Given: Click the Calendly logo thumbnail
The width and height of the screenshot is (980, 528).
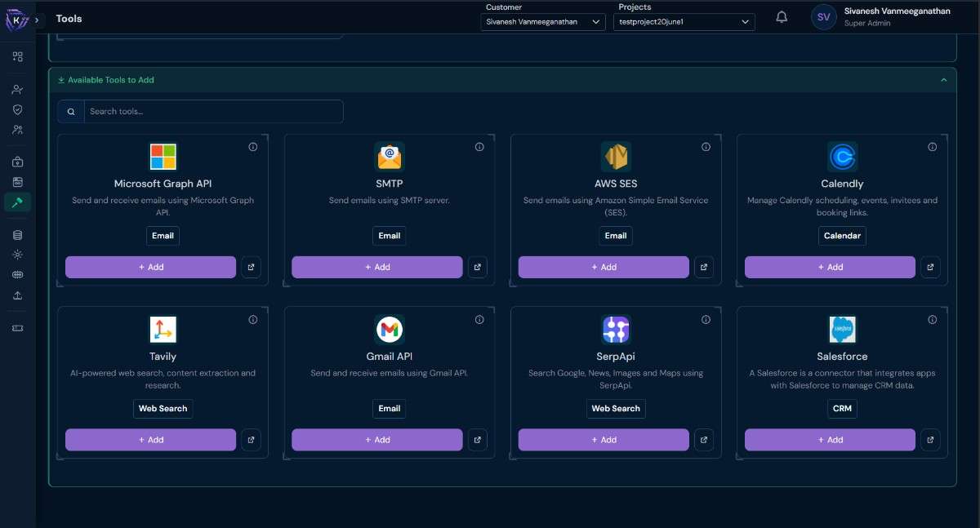Looking at the screenshot, I should pos(842,157).
